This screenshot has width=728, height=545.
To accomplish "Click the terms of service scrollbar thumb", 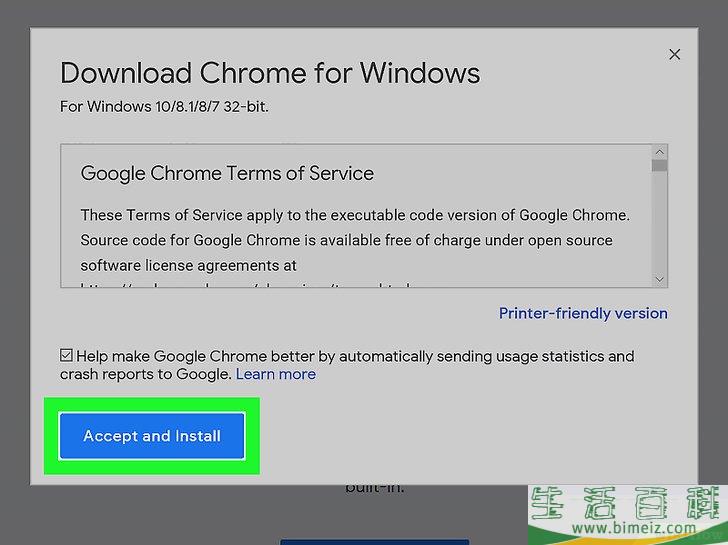I will coord(659,166).
